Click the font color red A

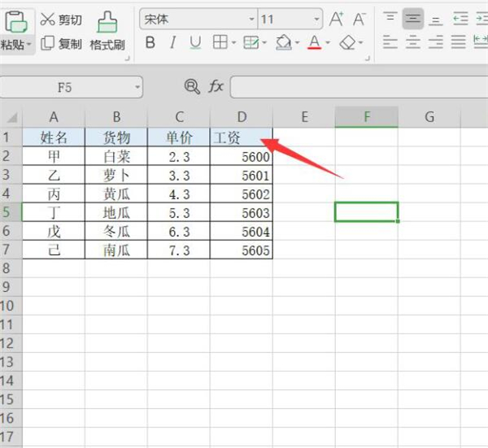(315, 42)
